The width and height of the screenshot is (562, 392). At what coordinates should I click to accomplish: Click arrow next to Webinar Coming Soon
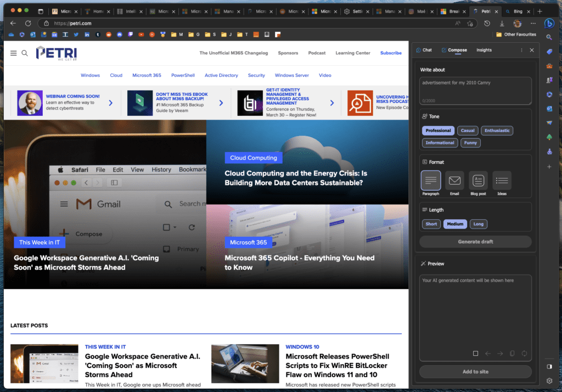(x=111, y=103)
